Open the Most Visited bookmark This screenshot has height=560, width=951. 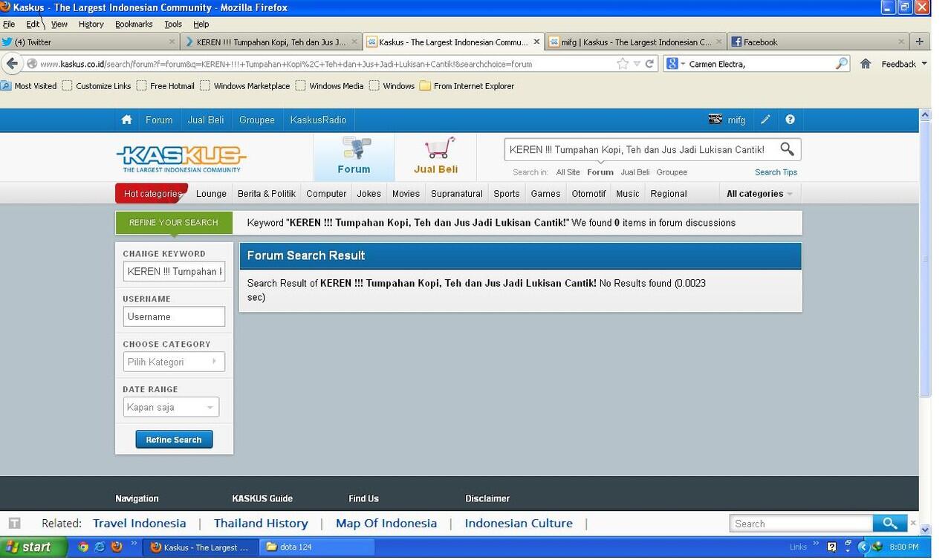[29, 86]
